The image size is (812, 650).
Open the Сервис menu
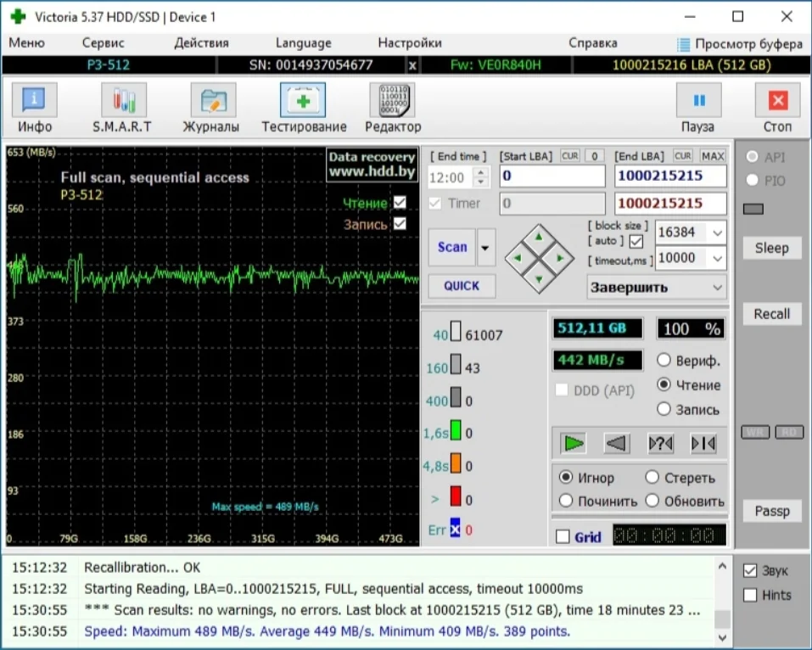click(x=104, y=43)
